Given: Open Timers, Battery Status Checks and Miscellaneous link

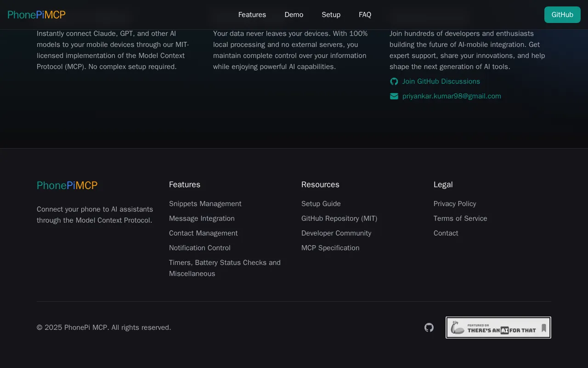Looking at the screenshot, I should point(225,268).
